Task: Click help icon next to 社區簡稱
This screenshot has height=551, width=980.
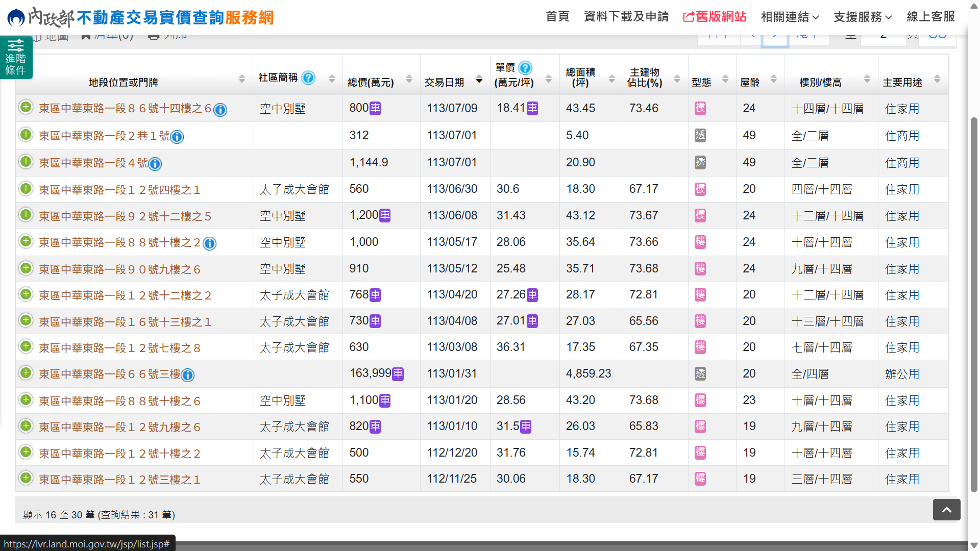Action: tap(308, 78)
